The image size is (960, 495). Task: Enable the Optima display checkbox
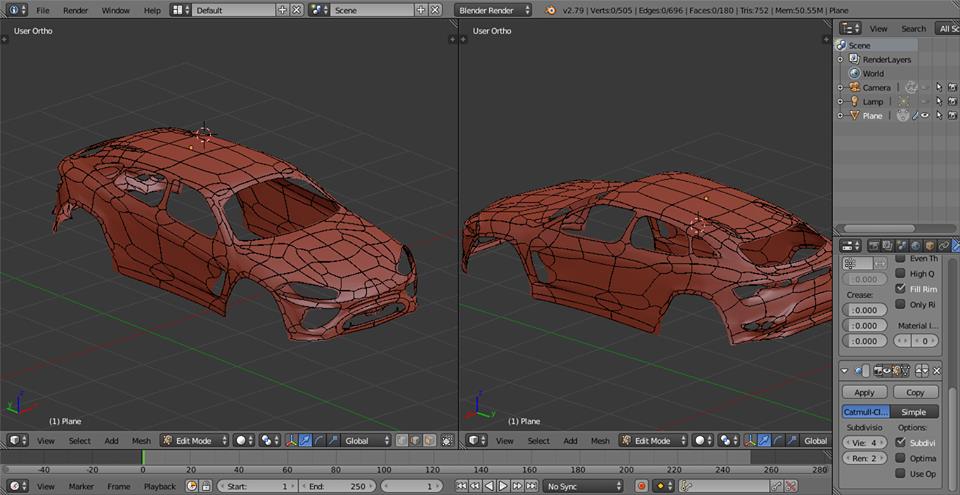pos(900,458)
